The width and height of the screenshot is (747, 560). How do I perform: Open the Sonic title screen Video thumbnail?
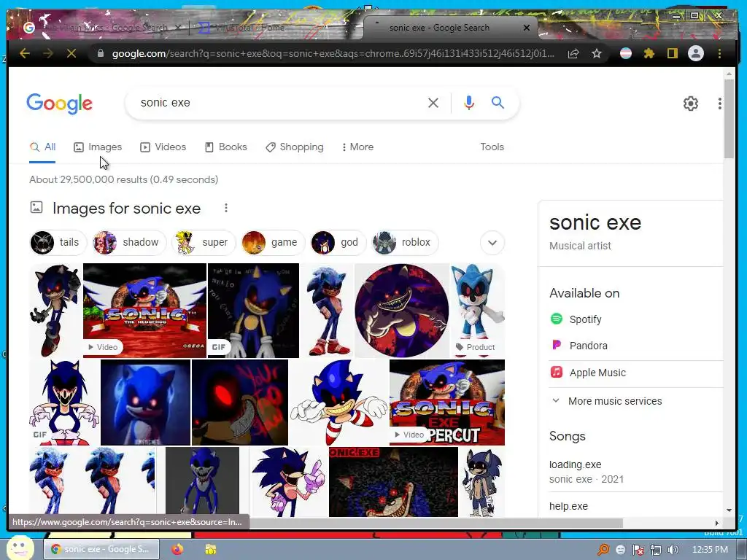click(145, 310)
